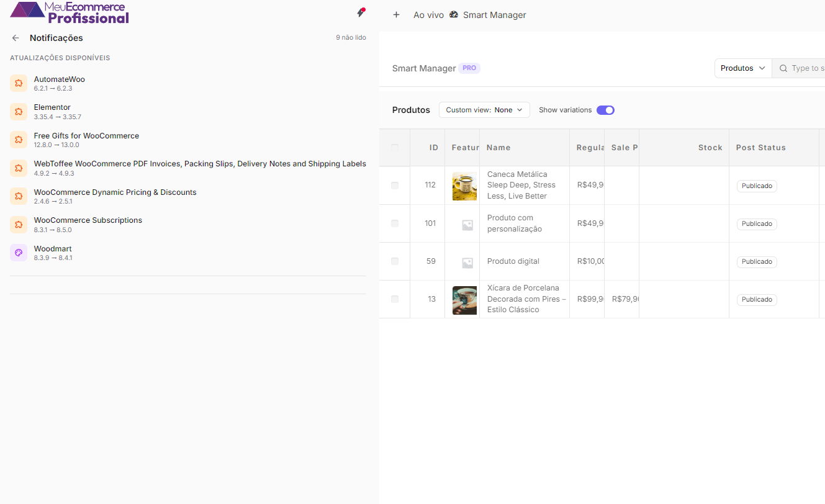The image size is (825, 504).
Task: Click the search magnifier icon
Action: click(x=783, y=68)
